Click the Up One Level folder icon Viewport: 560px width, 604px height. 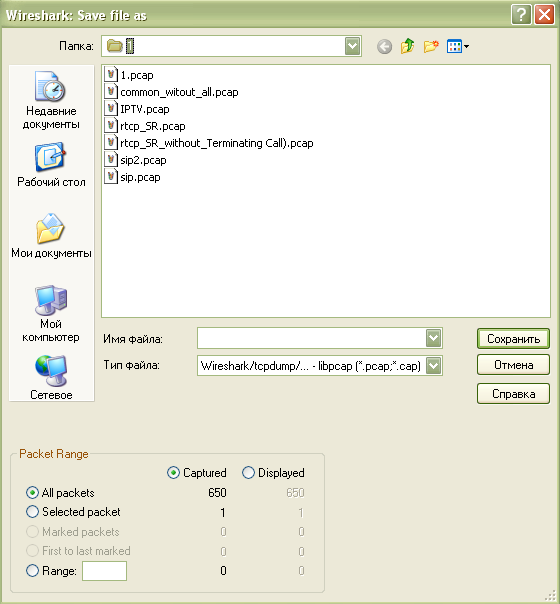(407, 47)
